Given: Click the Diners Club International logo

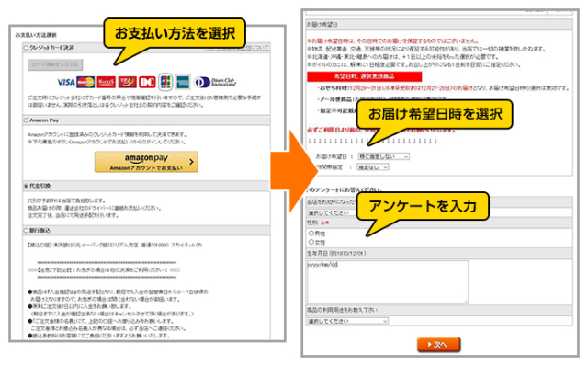Looking at the screenshot, I should pos(215,82).
